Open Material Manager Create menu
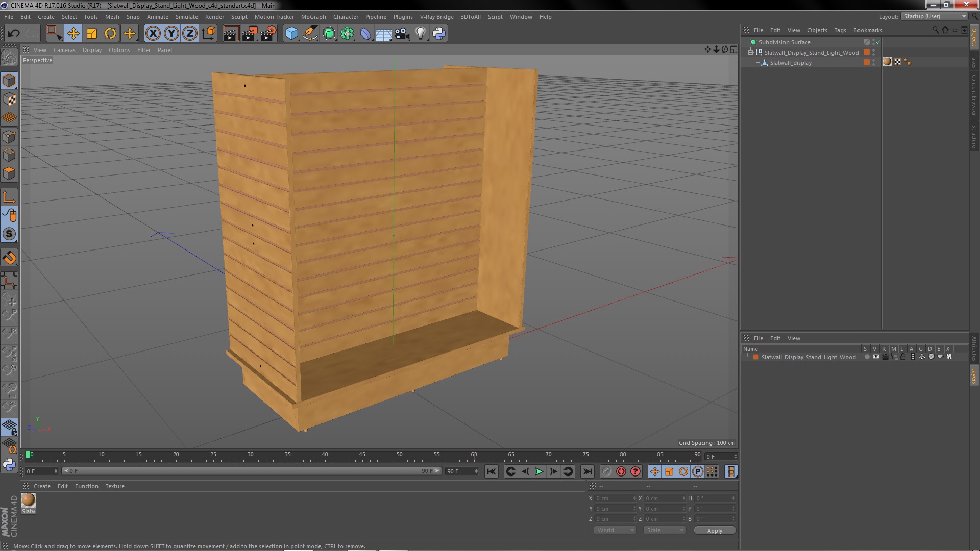 click(x=42, y=486)
